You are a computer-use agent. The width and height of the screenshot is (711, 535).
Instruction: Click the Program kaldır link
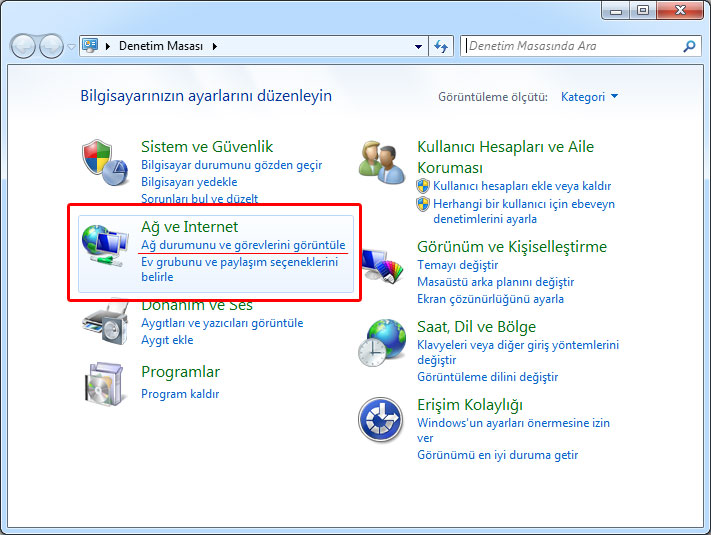(180, 394)
